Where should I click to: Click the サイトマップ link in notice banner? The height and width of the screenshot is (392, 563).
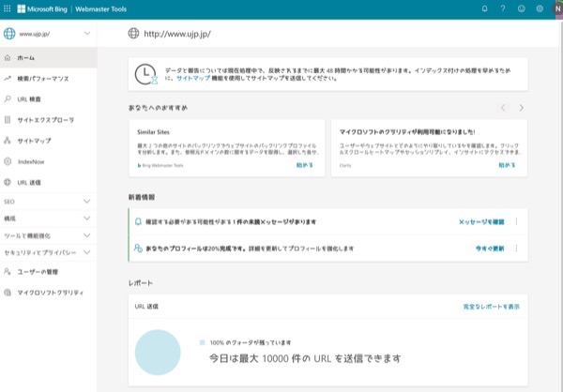pos(193,78)
